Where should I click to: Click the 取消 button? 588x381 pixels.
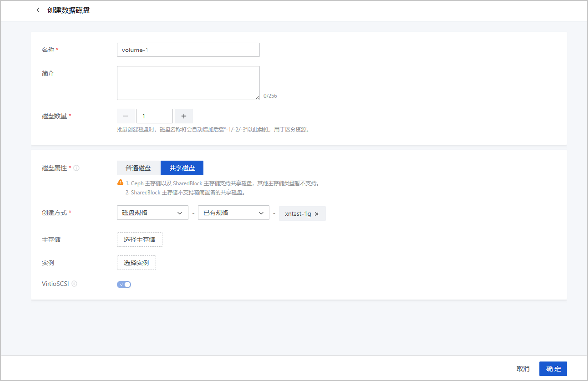(x=523, y=369)
